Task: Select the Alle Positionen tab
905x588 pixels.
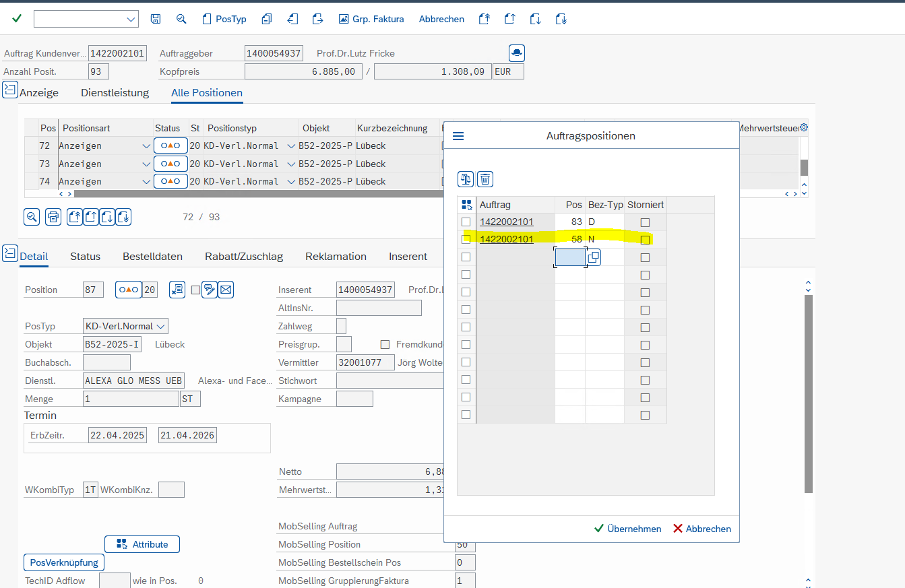Action: tap(207, 93)
